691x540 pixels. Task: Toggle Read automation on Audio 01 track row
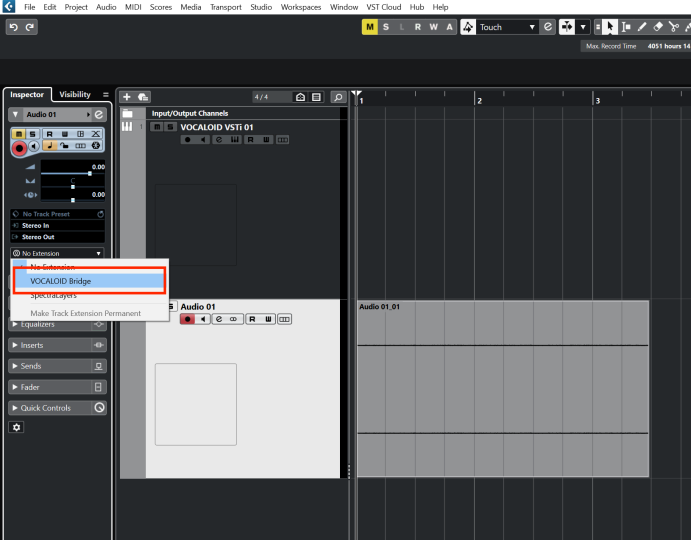point(252,319)
